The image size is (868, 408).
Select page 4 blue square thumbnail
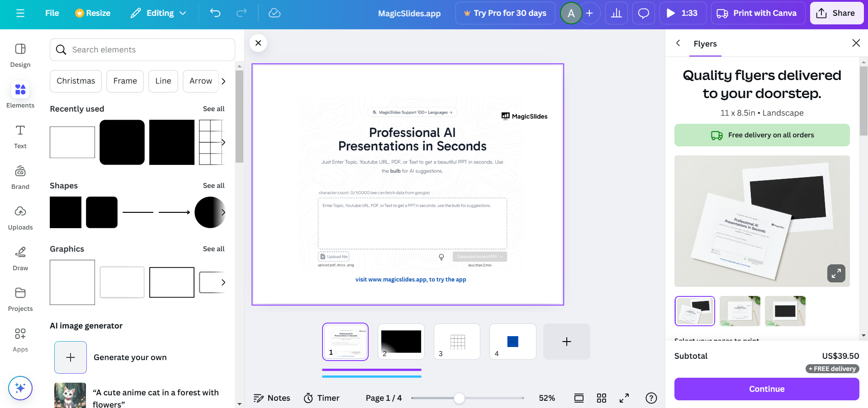click(513, 342)
